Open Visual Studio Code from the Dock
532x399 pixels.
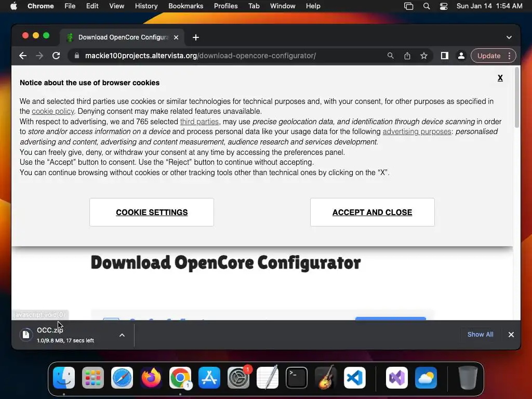(354, 378)
